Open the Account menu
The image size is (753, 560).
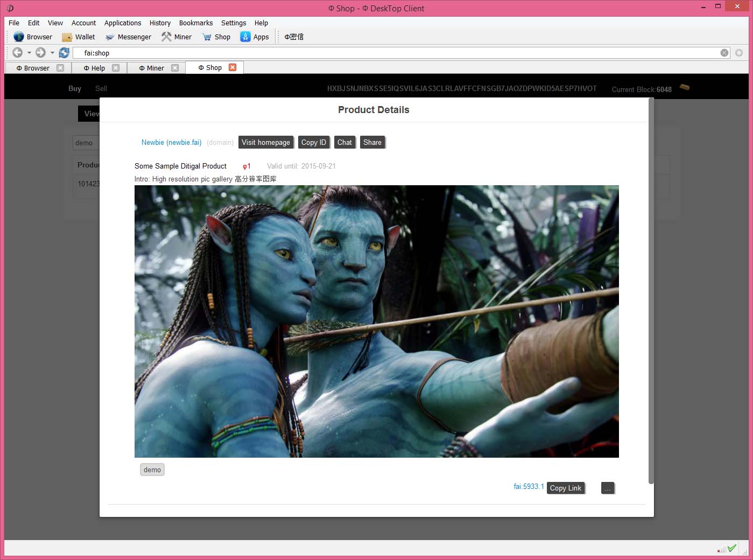[x=84, y=23]
